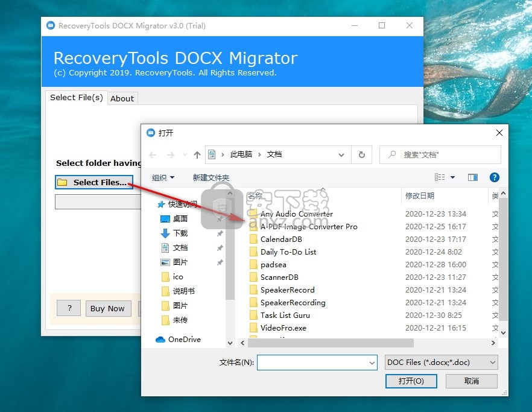
Task: Minimize the RecoveryTools DOCX Migrator window
Action: pos(355,25)
